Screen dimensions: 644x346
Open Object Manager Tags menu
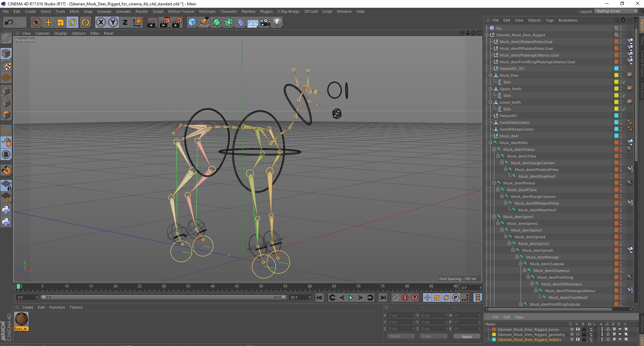[549, 20]
